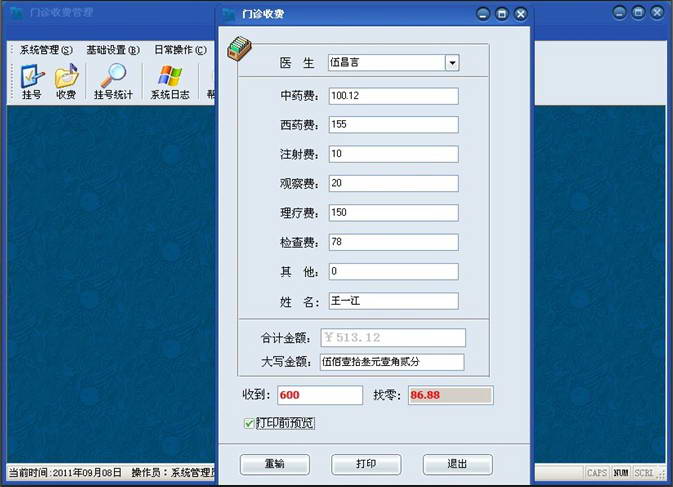Maximize the 门诊收费 dialog
The width and height of the screenshot is (673, 487).
click(502, 14)
